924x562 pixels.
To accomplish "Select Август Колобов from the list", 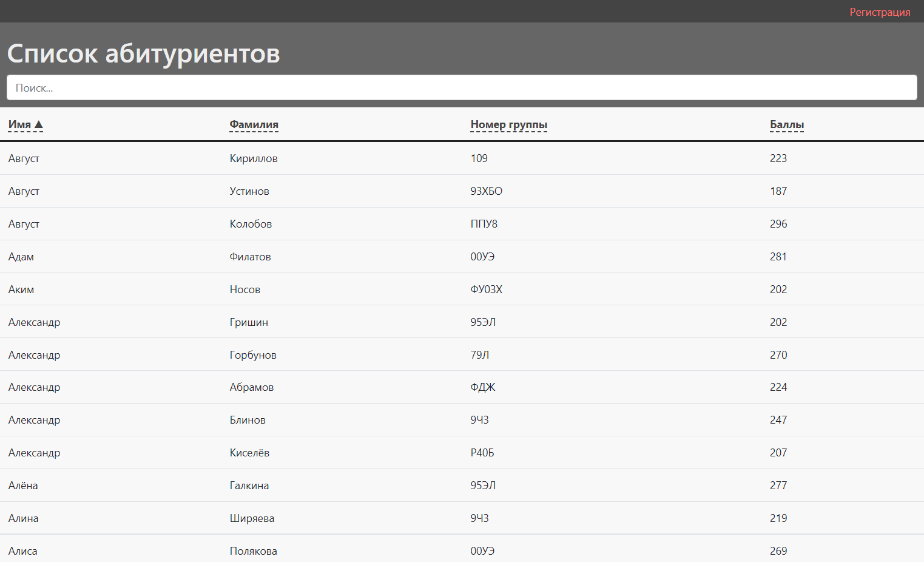I will [243, 223].
